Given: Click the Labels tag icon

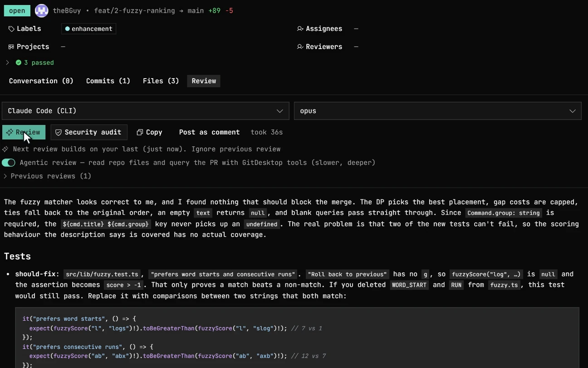Looking at the screenshot, I should coord(11,29).
